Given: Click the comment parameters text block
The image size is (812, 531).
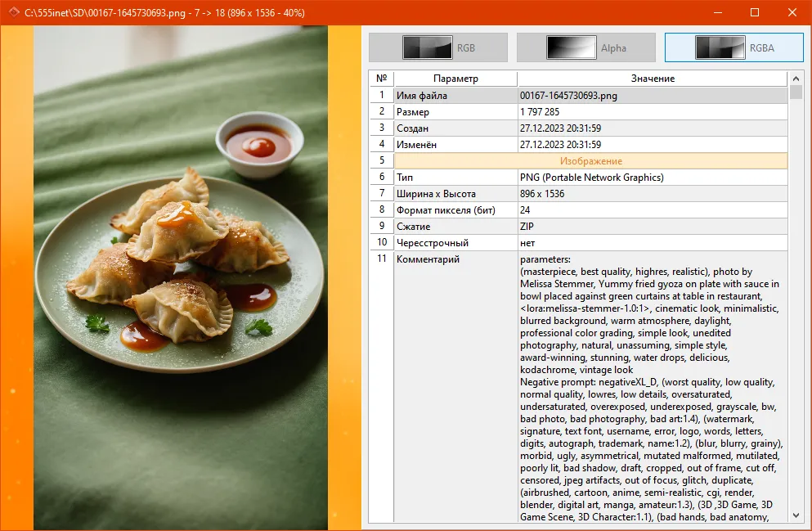Looking at the screenshot, I should click(x=653, y=387).
